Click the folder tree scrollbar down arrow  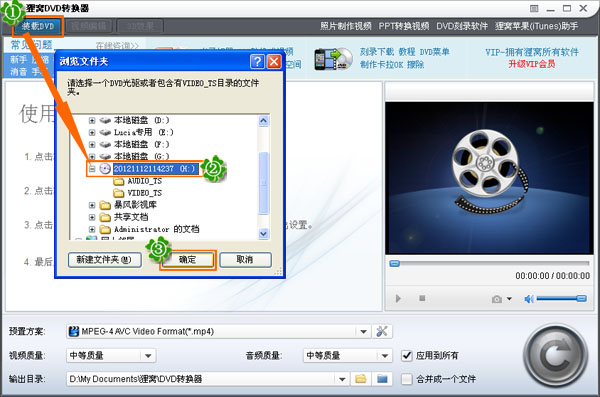264,234
